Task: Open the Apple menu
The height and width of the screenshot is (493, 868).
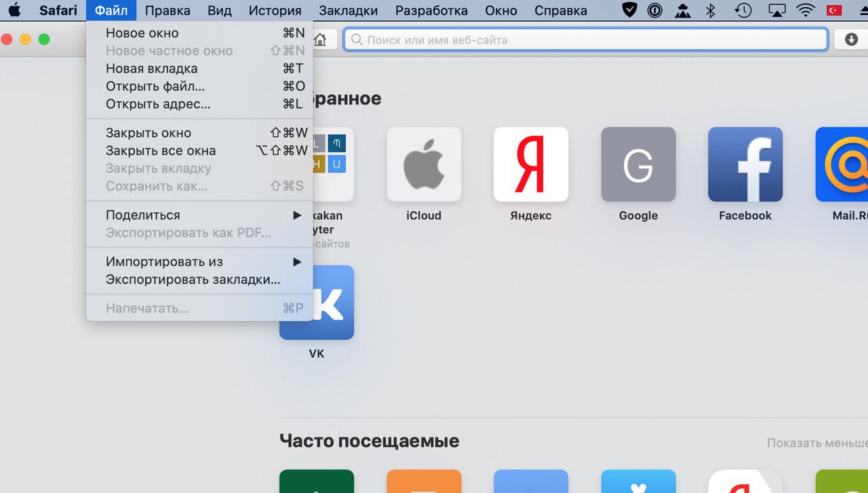Action: pyautogui.click(x=14, y=10)
